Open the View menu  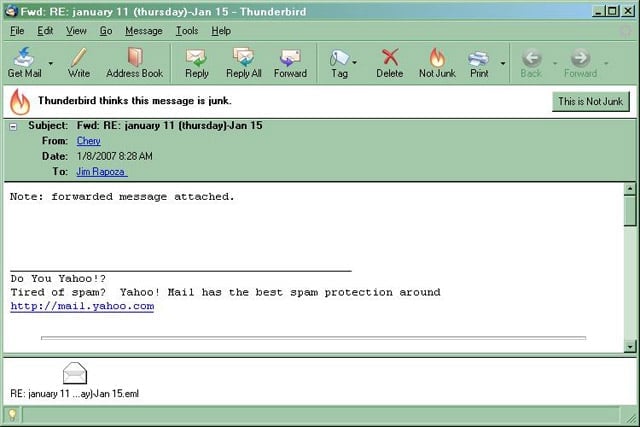[x=76, y=31]
